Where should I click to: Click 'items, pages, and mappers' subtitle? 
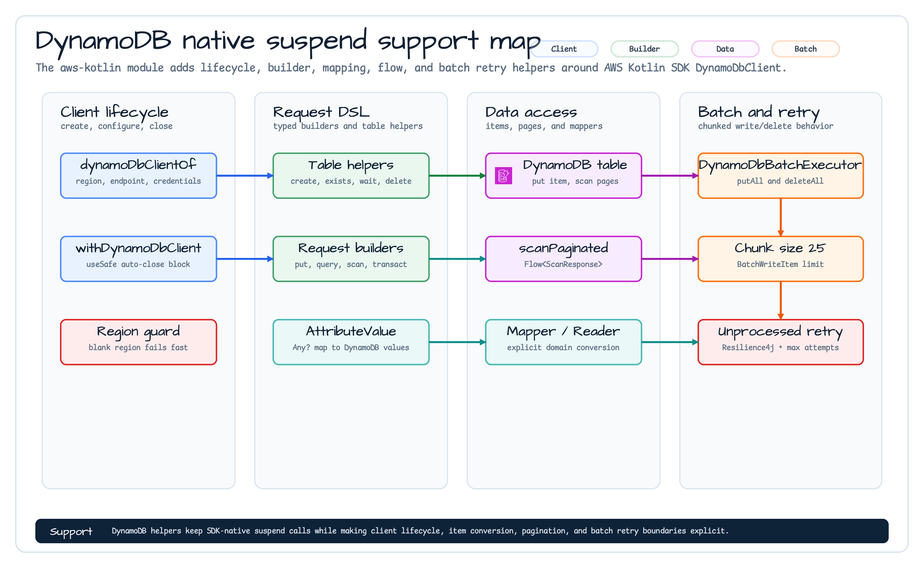[544, 126]
